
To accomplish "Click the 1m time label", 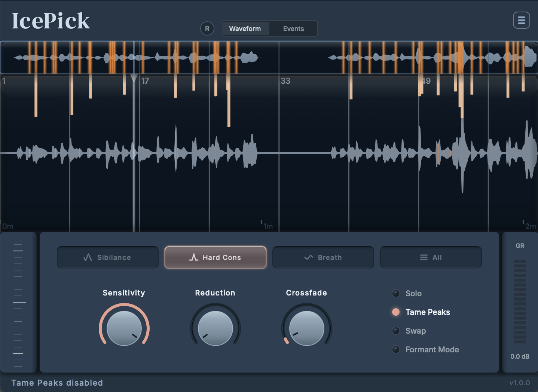I will [x=268, y=226].
